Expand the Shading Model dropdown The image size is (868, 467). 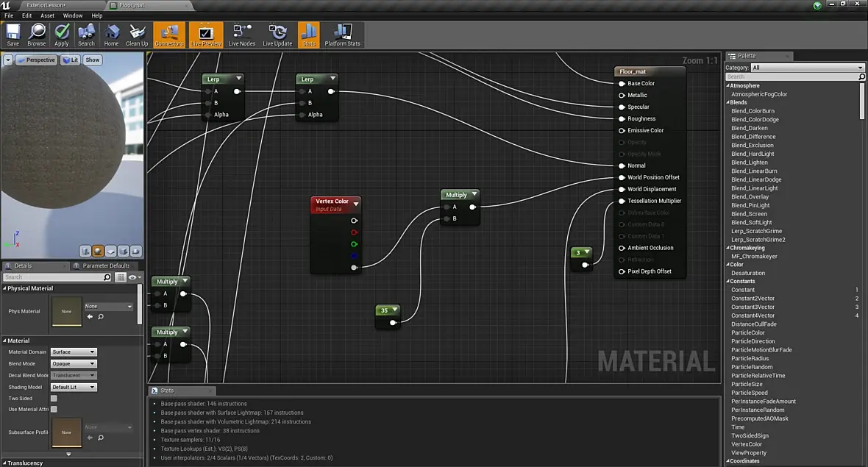tap(74, 387)
